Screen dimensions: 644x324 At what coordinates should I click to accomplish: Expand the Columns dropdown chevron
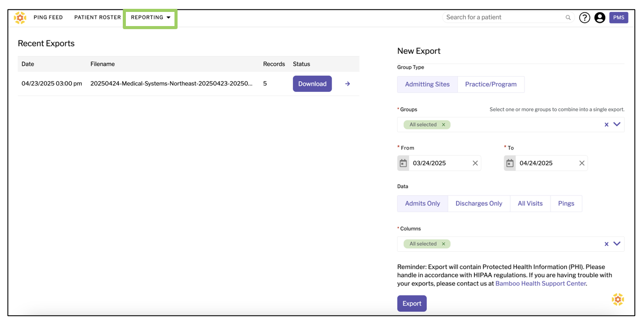tap(617, 244)
